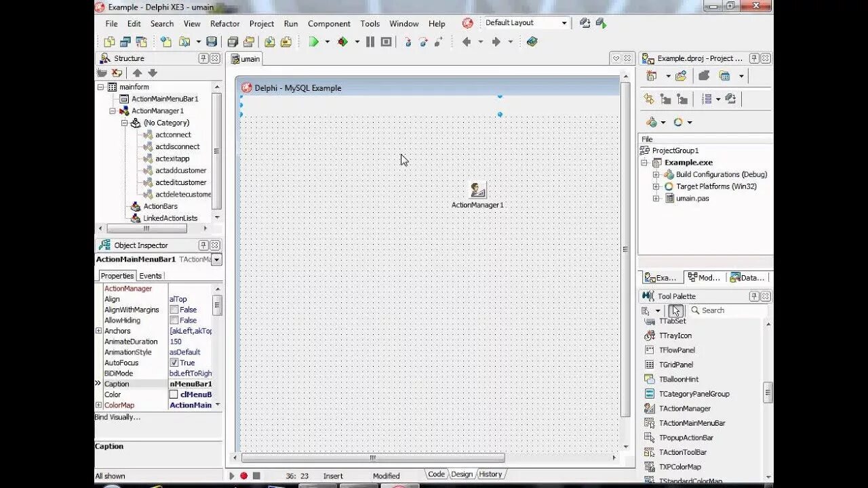Expand the umain.pas node
The width and height of the screenshot is (868, 488).
[656, 199]
